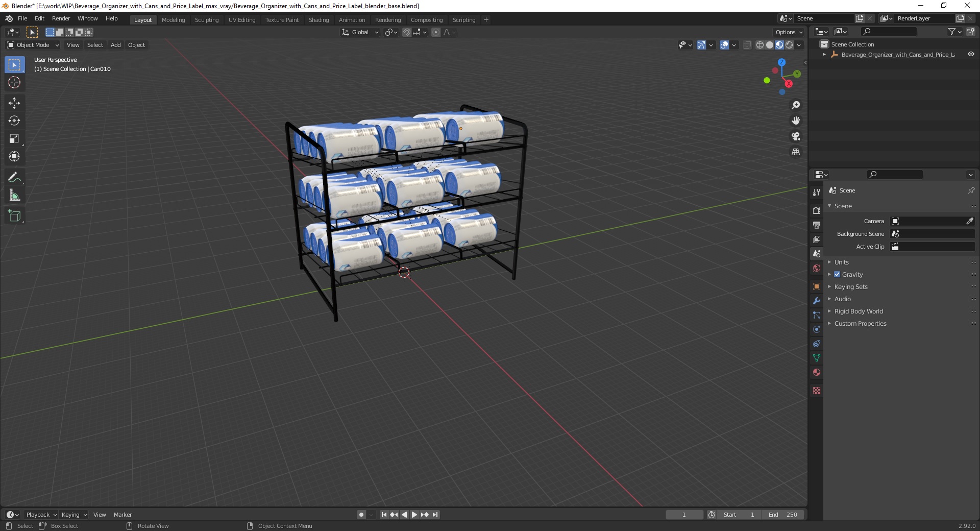Open the Output properties tab
980x531 pixels.
point(817,225)
